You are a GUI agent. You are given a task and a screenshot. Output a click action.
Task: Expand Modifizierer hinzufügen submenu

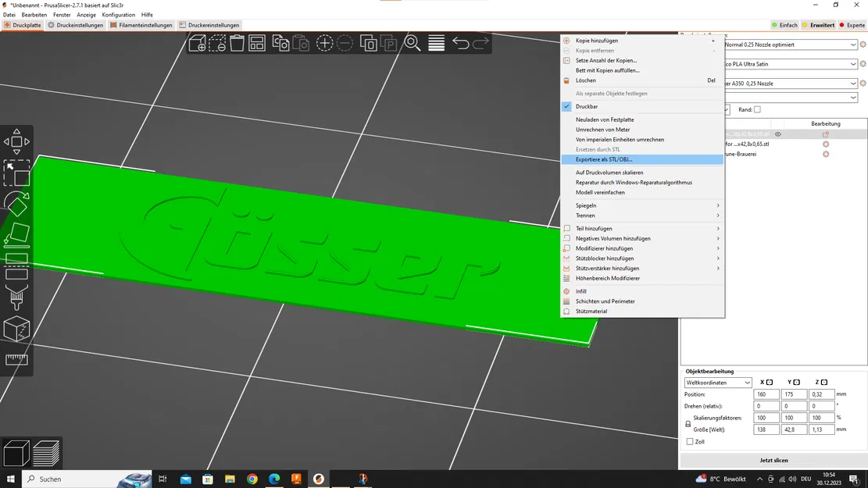pos(642,248)
